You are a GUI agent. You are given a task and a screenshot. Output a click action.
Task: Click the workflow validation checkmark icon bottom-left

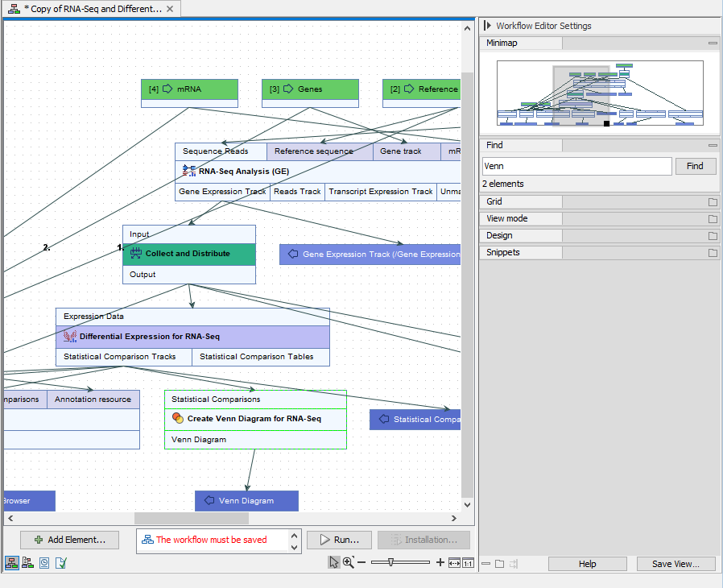[x=60, y=562]
